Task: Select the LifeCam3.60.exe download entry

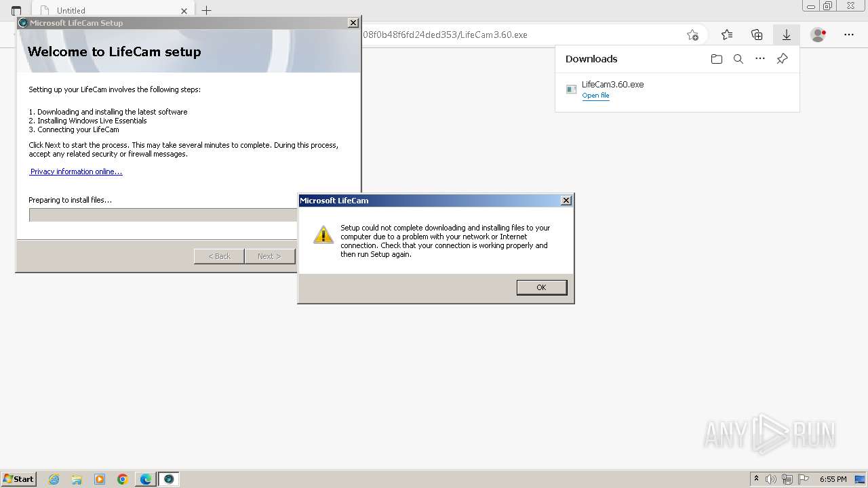Action: point(677,89)
